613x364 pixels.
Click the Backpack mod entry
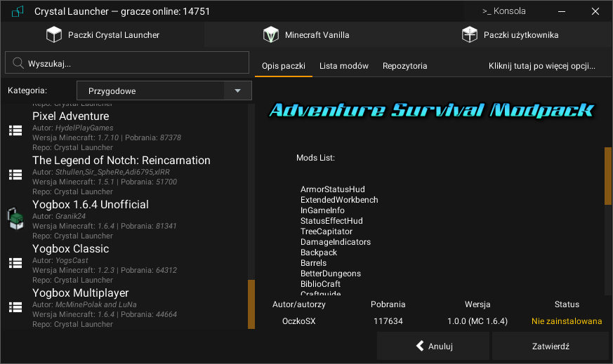click(319, 252)
